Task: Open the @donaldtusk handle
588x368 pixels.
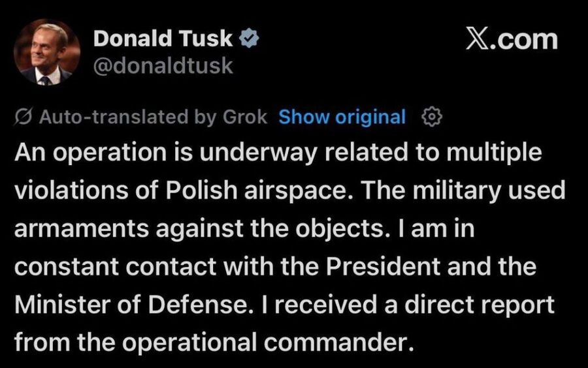Action: (x=163, y=66)
